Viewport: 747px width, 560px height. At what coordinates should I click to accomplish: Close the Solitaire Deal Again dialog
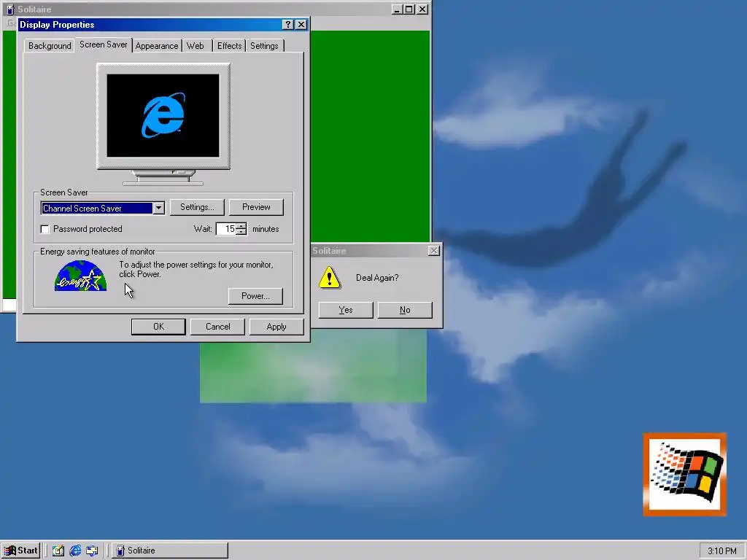click(x=433, y=251)
